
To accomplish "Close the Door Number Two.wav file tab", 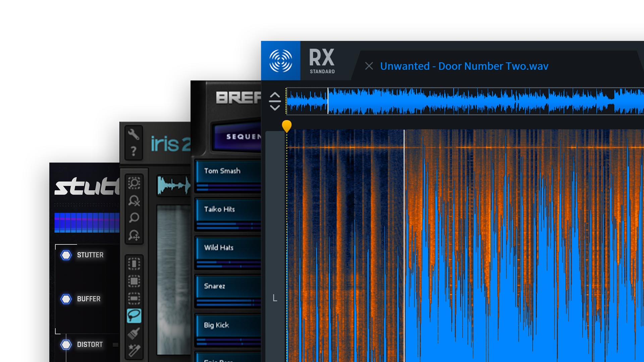I will click(369, 66).
